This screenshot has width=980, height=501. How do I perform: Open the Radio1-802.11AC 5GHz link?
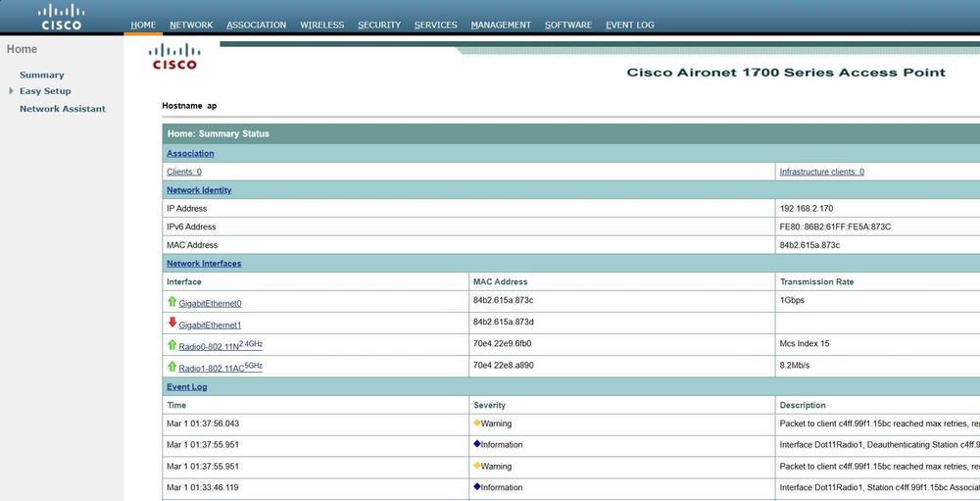pyautogui.click(x=220, y=368)
